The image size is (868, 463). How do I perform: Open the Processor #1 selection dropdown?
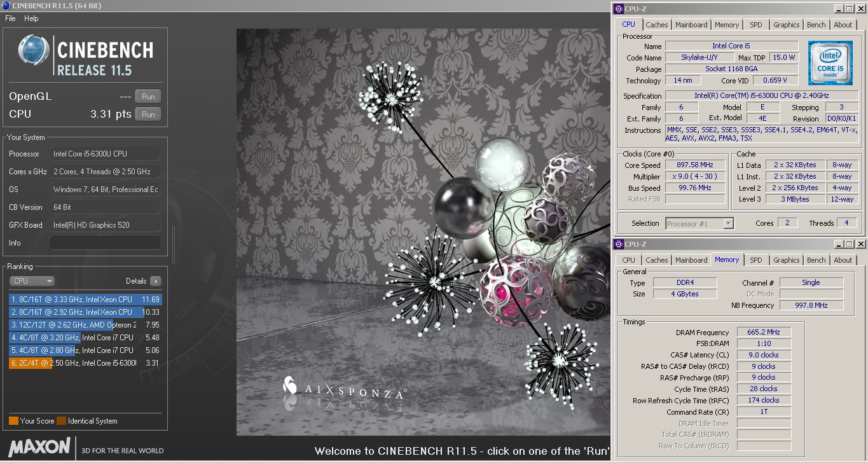tap(699, 223)
